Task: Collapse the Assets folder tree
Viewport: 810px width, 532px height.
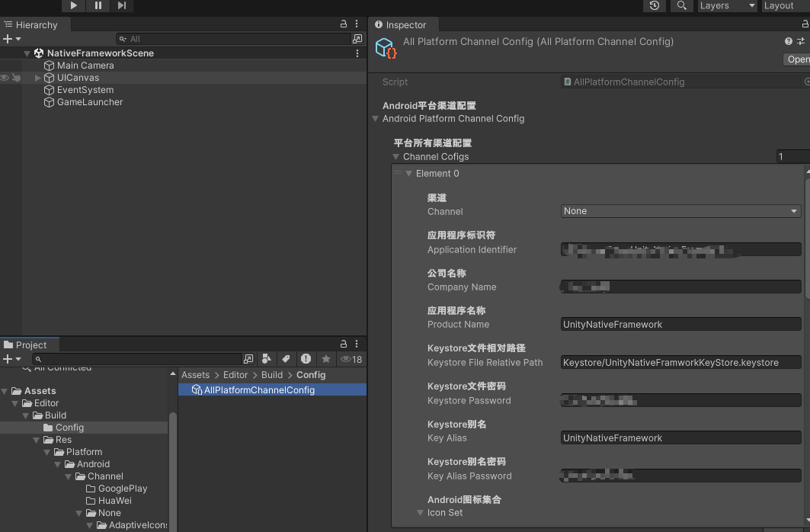Action: click(5, 392)
